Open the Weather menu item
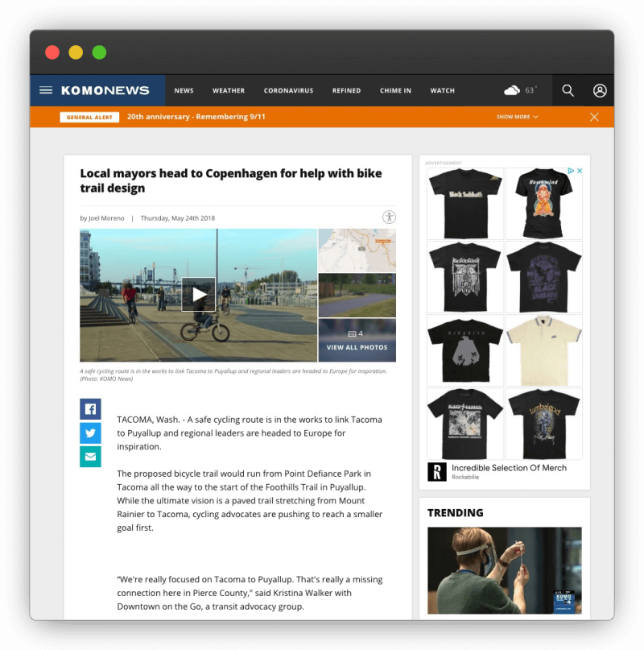 click(x=229, y=91)
